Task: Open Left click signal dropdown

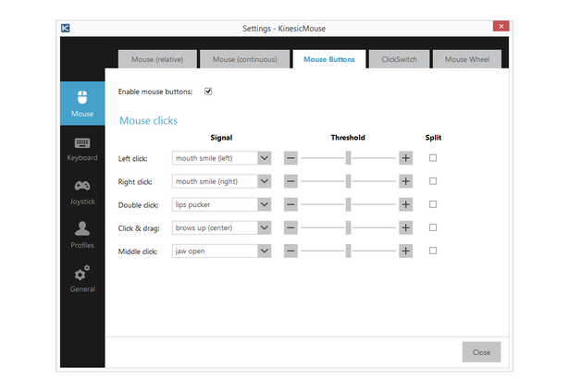Action: (x=221, y=158)
